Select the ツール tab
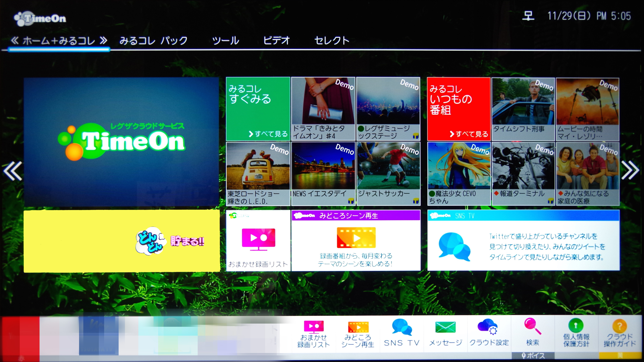 tap(226, 40)
